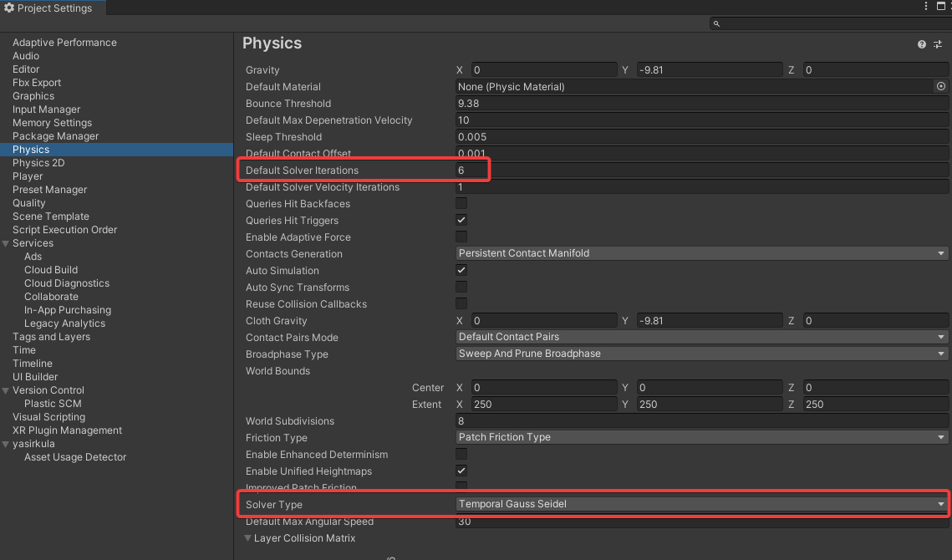Disable Enable Unified Heightmaps checkbox
The height and width of the screenshot is (560, 952).
click(461, 471)
